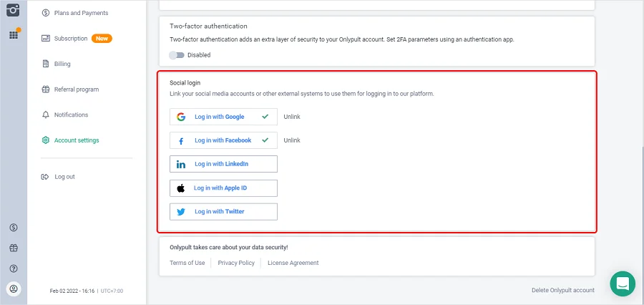
Task: Click Log in with Apple ID button
Action: tap(223, 188)
